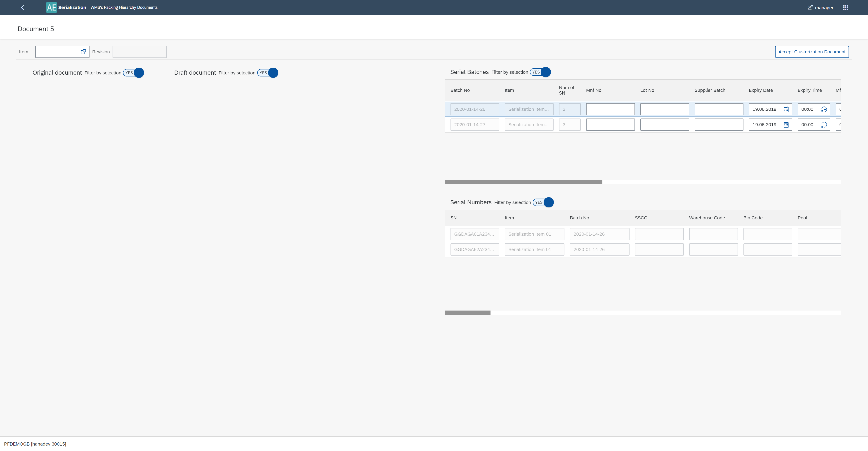The image size is (868, 451).
Task: Open time picker for batch 2020-01-14-27
Action: click(x=824, y=125)
